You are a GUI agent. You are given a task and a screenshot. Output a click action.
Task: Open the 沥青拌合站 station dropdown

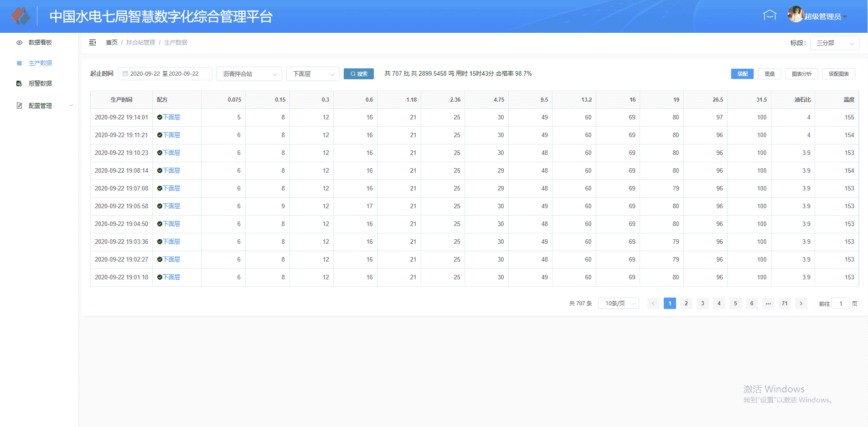click(x=249, y=74)
